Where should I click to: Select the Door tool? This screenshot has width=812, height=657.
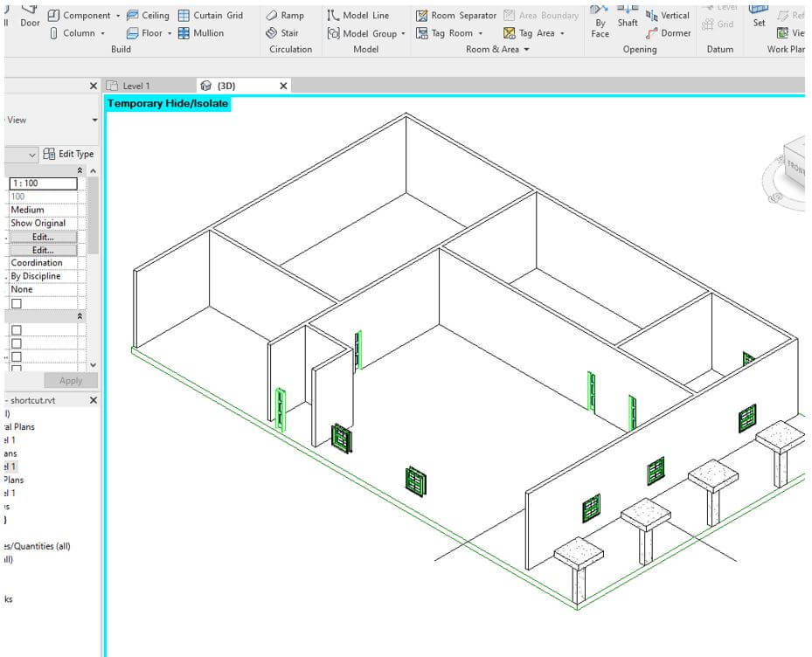click(29, 17)
